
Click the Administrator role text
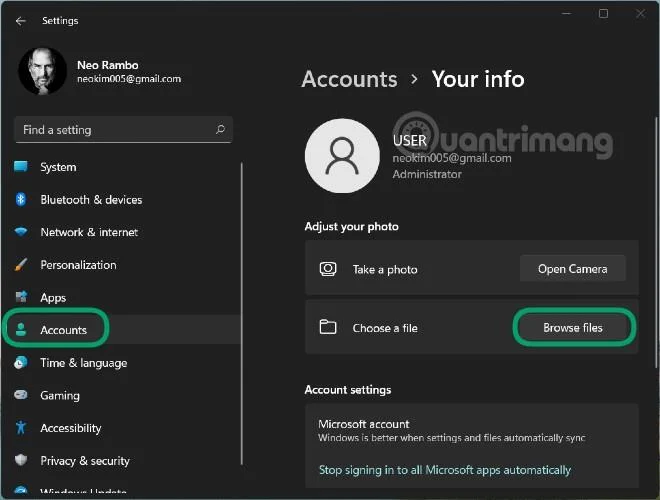pyautogui.click(x=427, y=174)
